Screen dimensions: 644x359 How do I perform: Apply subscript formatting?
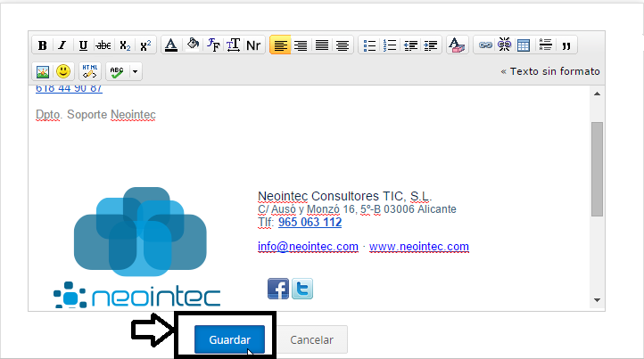pyautogui.click(x=125, y=45)
